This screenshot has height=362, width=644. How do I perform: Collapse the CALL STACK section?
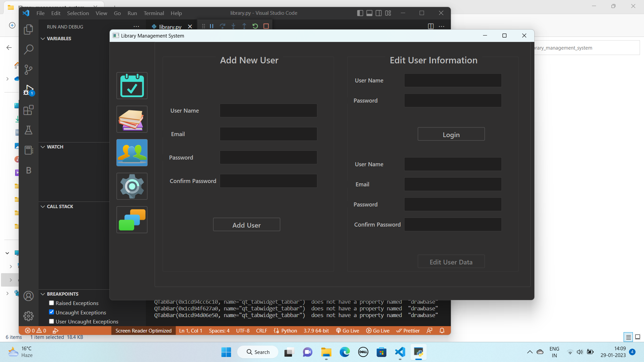point(43,206)
